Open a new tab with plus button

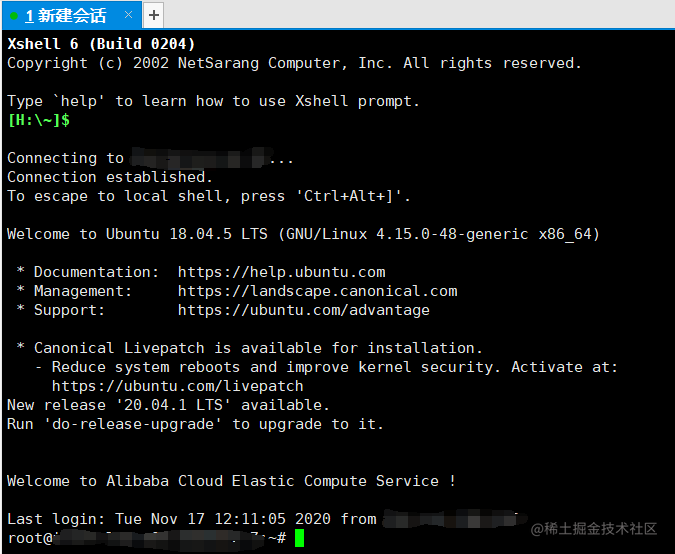tap(153, 15)
